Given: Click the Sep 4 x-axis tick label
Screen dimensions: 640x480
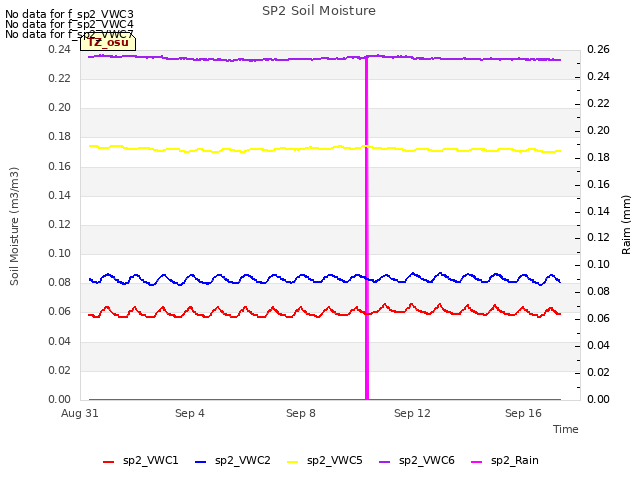Looking at the screenshot, I should (190, 413).
